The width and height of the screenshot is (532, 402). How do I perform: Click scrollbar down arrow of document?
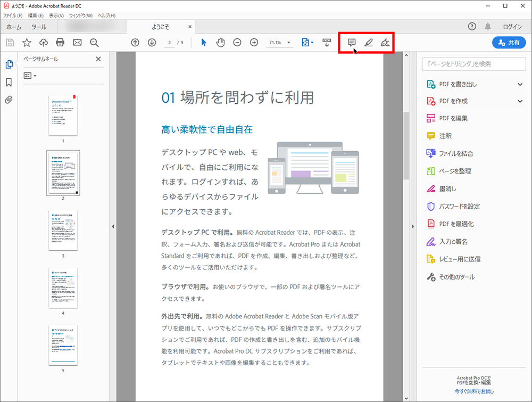(x=406, y=398)
